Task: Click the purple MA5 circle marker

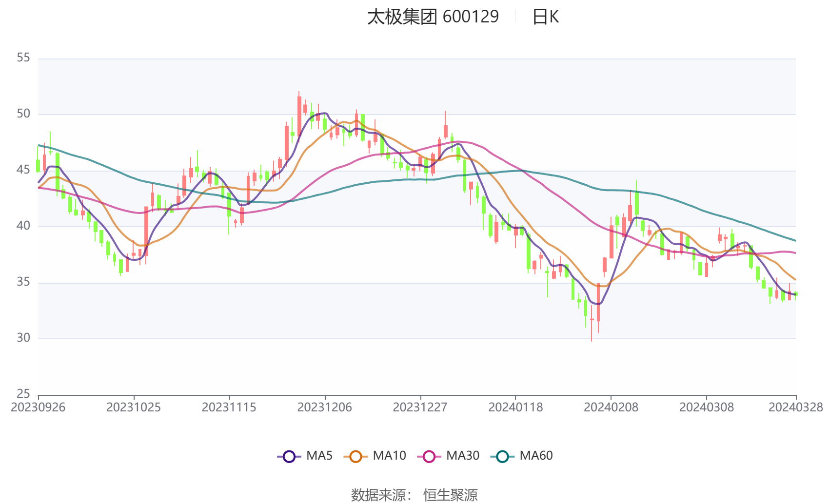Action: point(289,456)
